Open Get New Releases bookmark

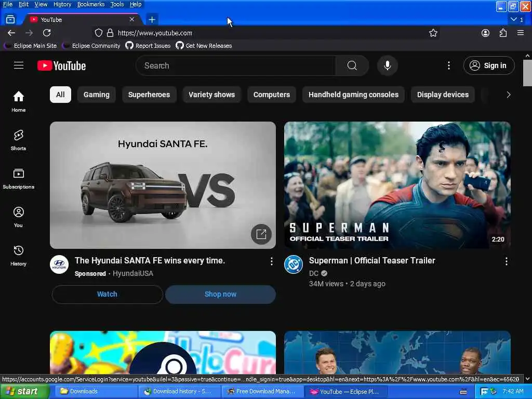click(204, 46)
